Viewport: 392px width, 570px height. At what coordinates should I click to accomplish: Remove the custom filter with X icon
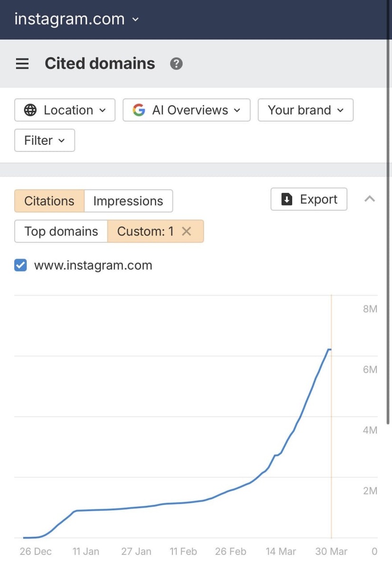coord(187,231)
